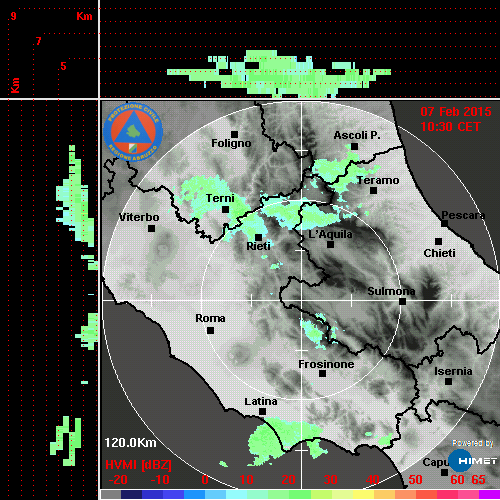Image resolution: width=500 pixels, height=500 pixels.
Task: Pick the green 20 dBZ color swatch
Action: click(x=289, y=495)
